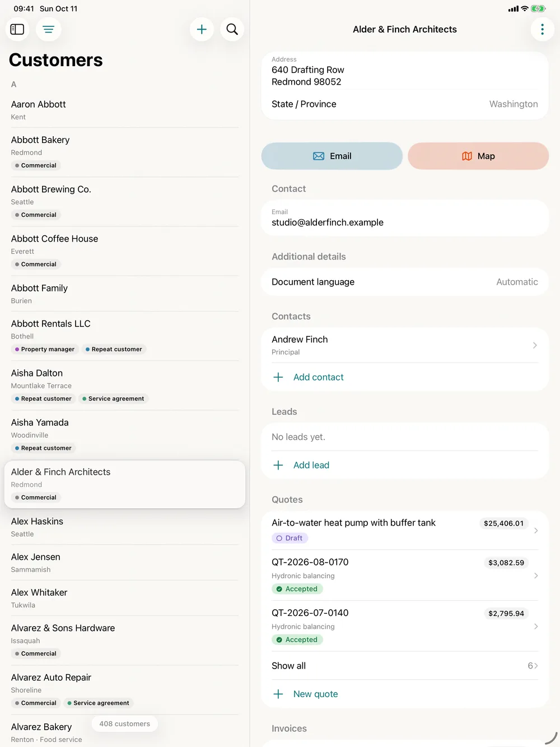The height and width of the screenshot is (747, 560).
Task: Click Service agreement tag on Aisha Dalton
Action: click(x=113, y=398)
